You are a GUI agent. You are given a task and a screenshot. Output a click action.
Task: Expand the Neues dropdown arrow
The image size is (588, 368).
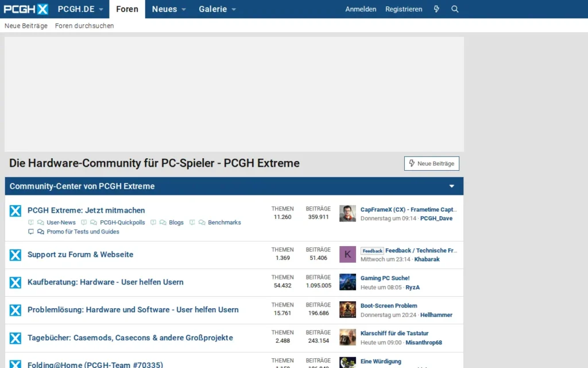click(x=184, y=9)
